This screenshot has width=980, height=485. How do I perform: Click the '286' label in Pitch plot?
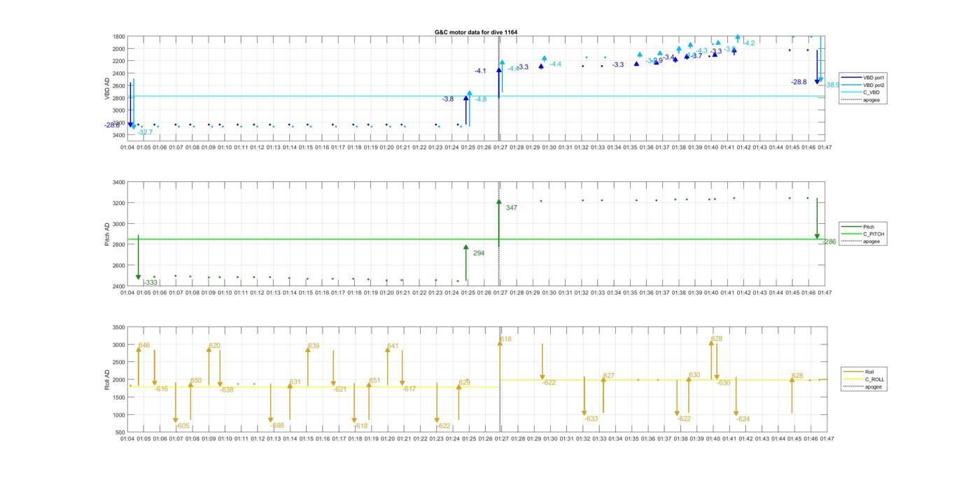point(829,242)
